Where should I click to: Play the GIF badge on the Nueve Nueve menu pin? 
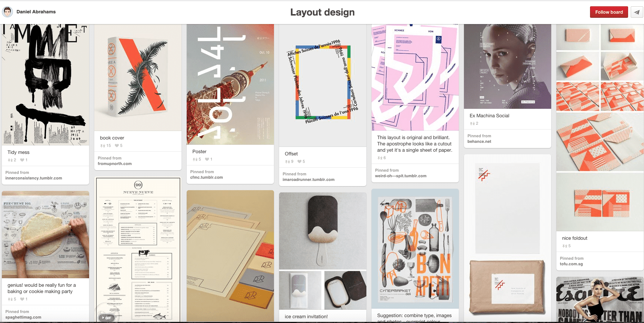coord(106,318)
